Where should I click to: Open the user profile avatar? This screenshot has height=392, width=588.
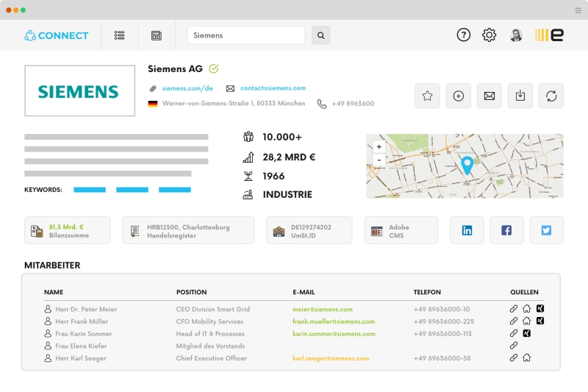pos(516,35)
